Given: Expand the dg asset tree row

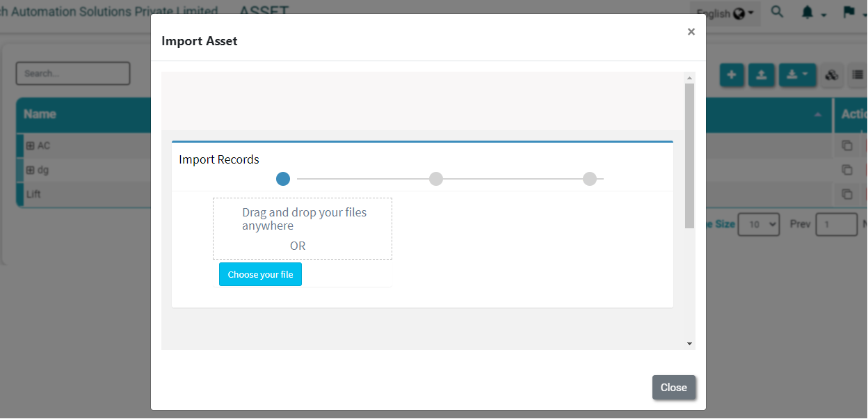Looking at the screenshot, I should [x=30, y=170].
